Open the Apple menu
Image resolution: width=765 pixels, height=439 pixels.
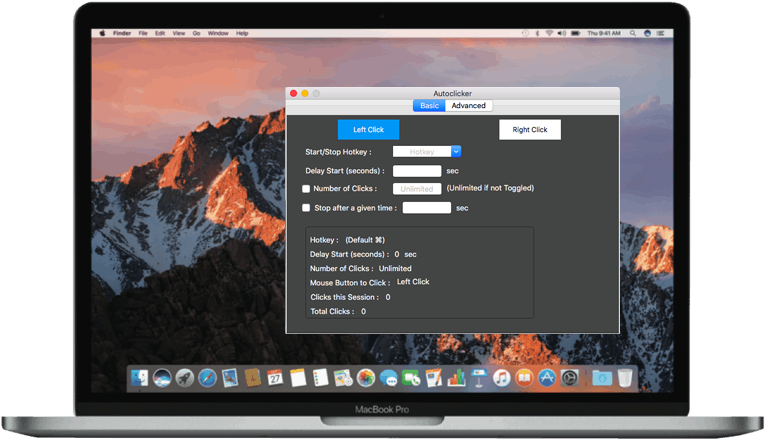click(x=102, y=33)
